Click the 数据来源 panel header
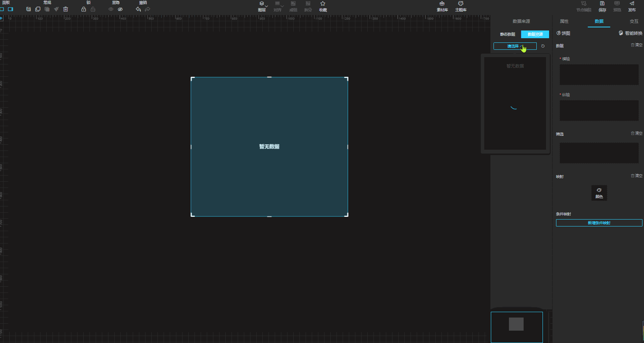This screenshot has width=644, height=343. [521, 21]
